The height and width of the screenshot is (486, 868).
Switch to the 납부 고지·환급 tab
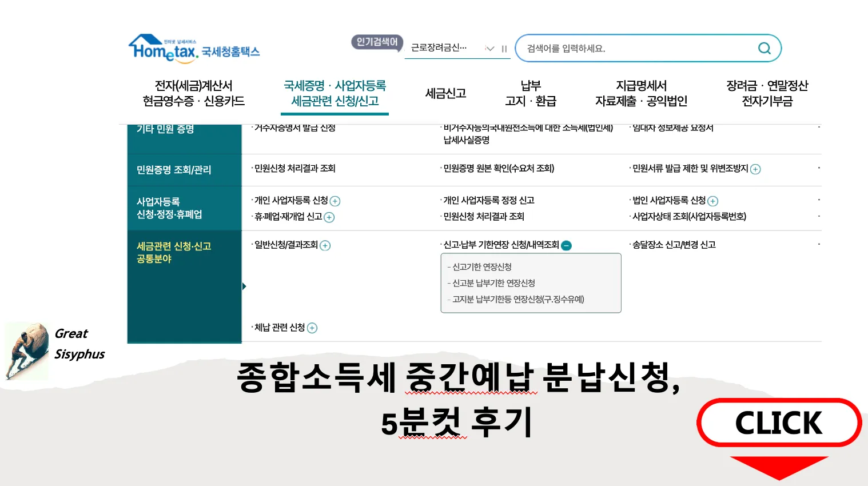[x=529, y=93]
